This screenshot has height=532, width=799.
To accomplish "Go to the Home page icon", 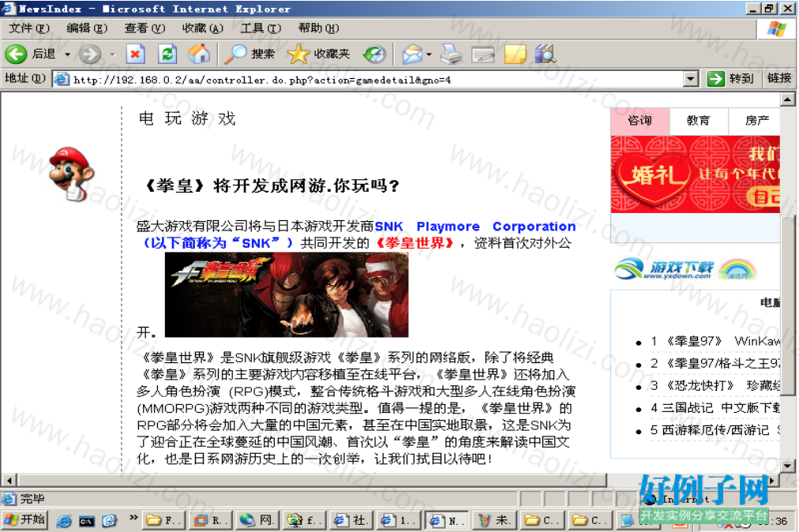I will click(199, 54).
